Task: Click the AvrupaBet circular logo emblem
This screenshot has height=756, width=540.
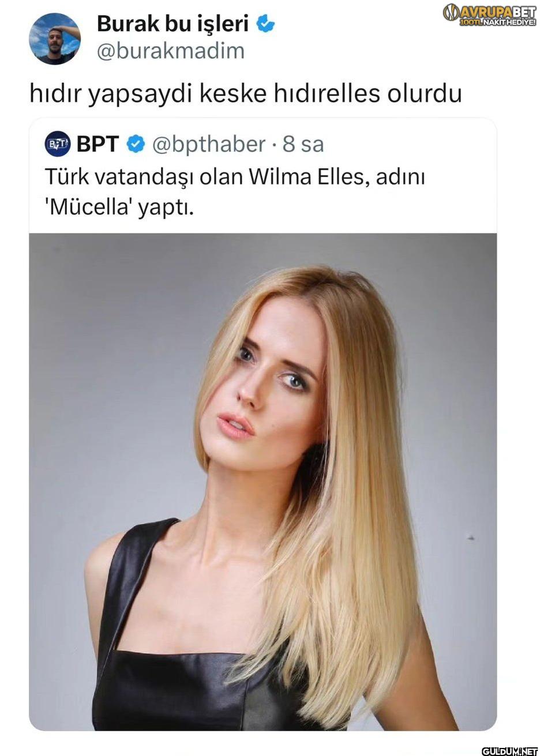Action: (x=451, y=13)
